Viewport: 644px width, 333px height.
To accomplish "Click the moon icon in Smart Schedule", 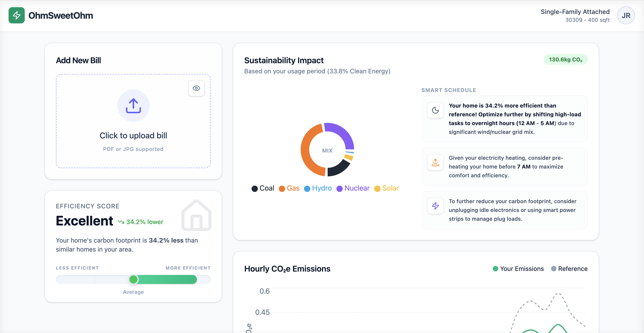I will (x=435, y=110).
